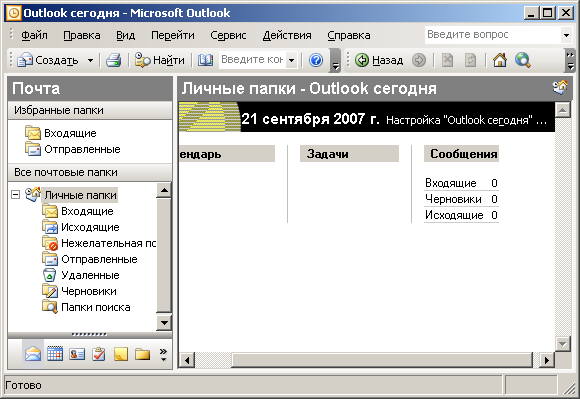
Task: Open the Address Book icon
Action: click(205, 60)
